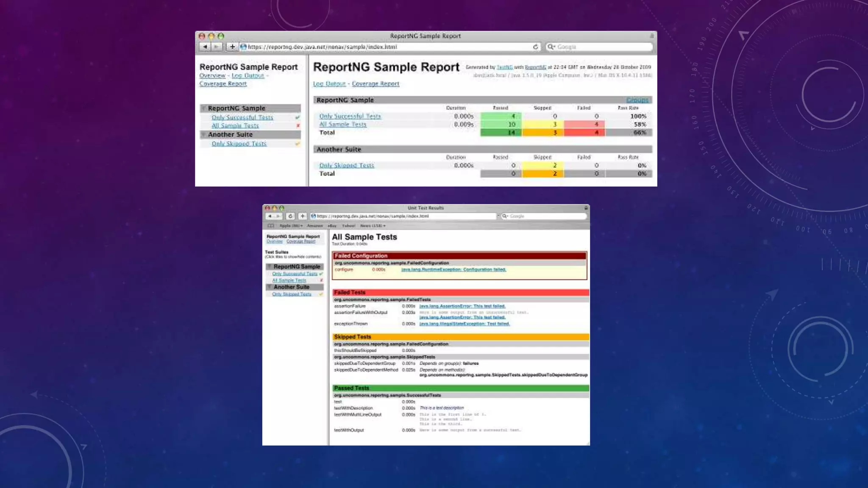Click green checkmark beside Only Successful Tests in top sidebar
The width and height of the screenshot is (868, 488).
[x=298, y=117]
